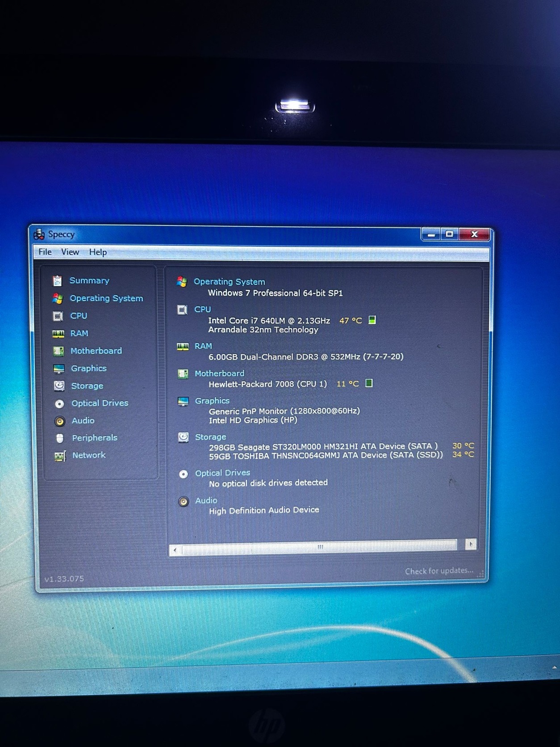
Task: Open the Summary section icon in sidebar
Action: coord(57,281)
